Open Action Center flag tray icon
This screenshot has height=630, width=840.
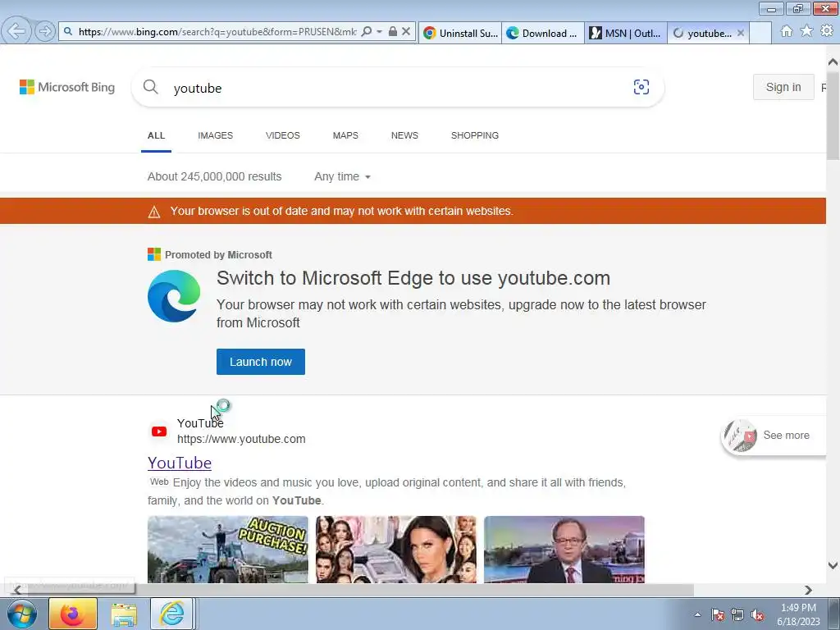718,614
